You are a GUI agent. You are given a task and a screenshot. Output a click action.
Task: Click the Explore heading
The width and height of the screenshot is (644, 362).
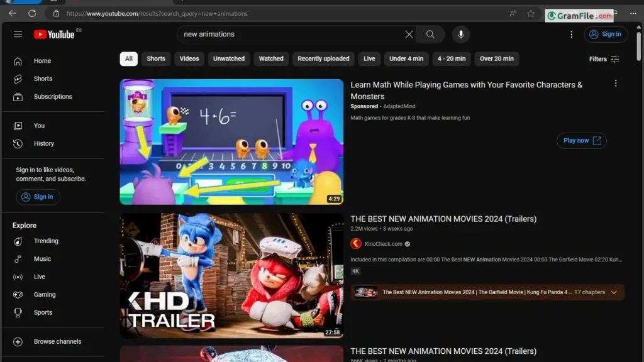click(x=25, y=226)
